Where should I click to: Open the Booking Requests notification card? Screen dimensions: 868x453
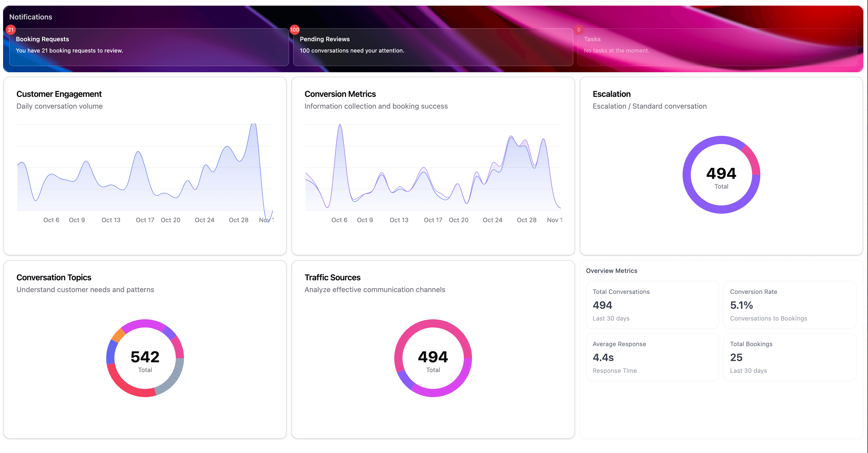point(149,47)
